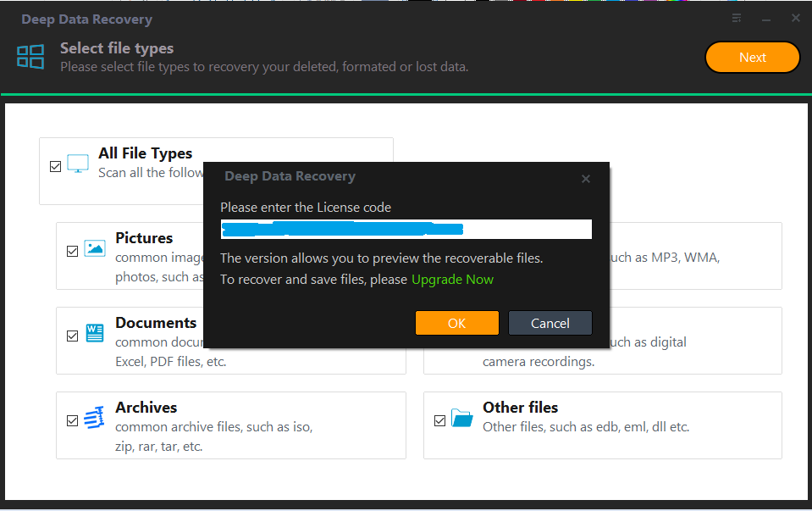Confirm license code with OK button

point(456,324)
